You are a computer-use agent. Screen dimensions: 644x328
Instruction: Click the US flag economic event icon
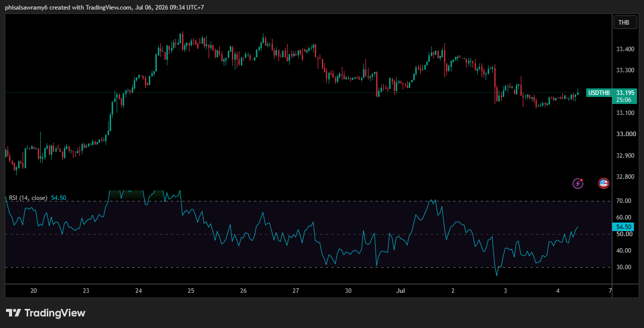[x=604, y=183]
